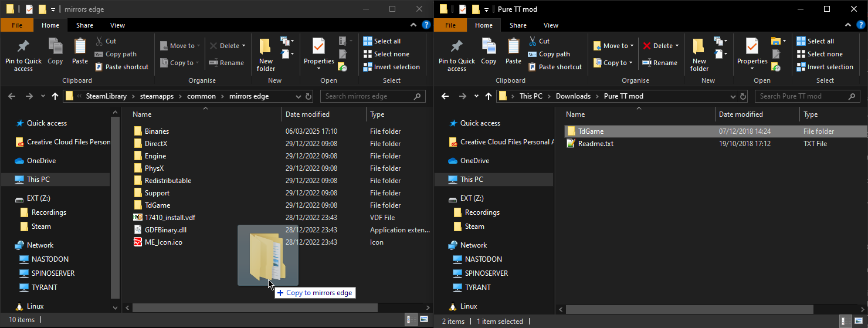Click Copy path in mirrors edge window
This screenshot has width=868, height=328.
point(116,54)
